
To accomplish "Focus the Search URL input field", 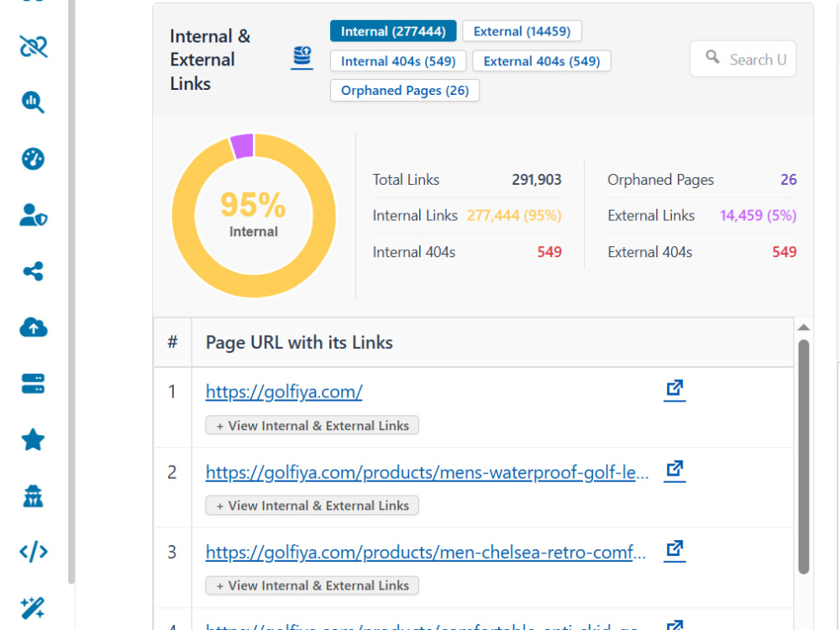I will point(743,59).
